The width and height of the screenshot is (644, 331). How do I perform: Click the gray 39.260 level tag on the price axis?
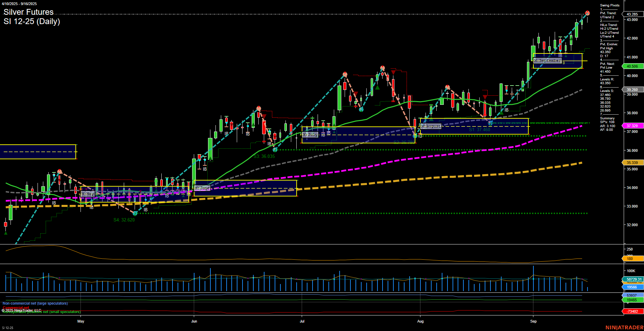632,90
